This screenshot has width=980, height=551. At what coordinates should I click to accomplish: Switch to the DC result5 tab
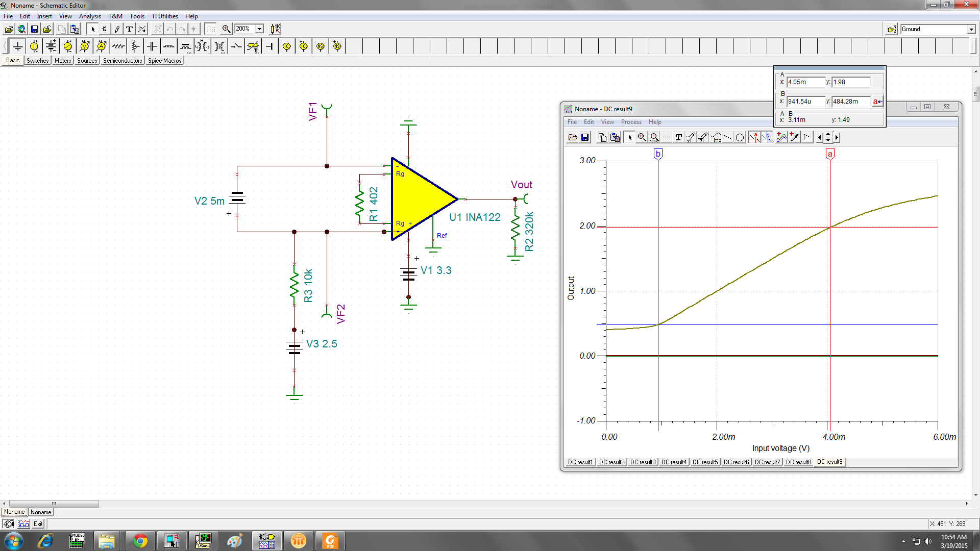click(705, 462)
